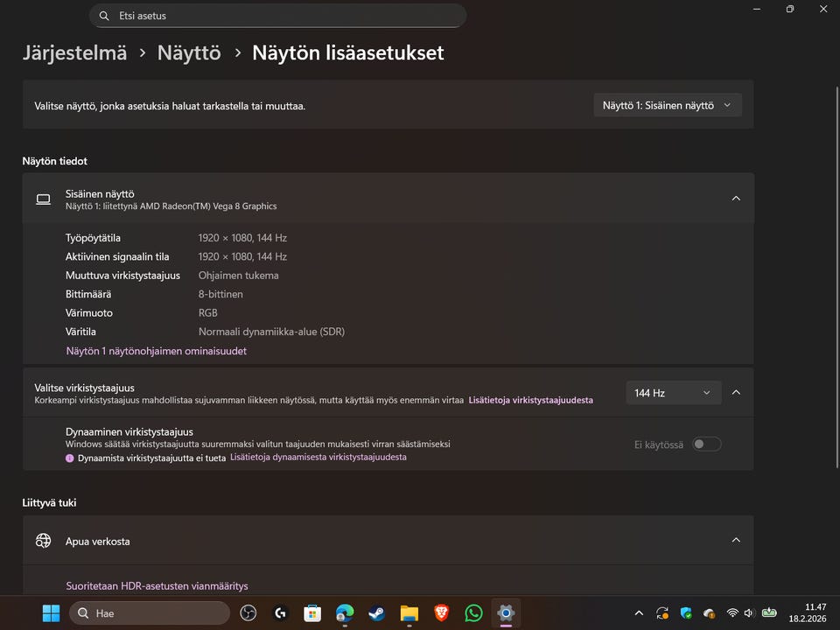This screenshot has height=630, width=840.
Task: Open Microsoft Store from the taskbar
Action: coord(312,612)
